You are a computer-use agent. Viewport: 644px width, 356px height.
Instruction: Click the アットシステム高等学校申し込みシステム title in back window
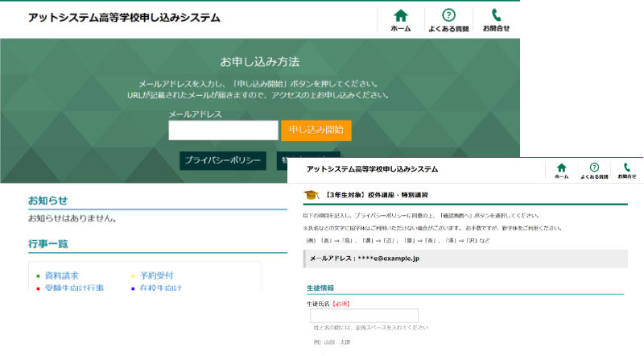(123, 17)
